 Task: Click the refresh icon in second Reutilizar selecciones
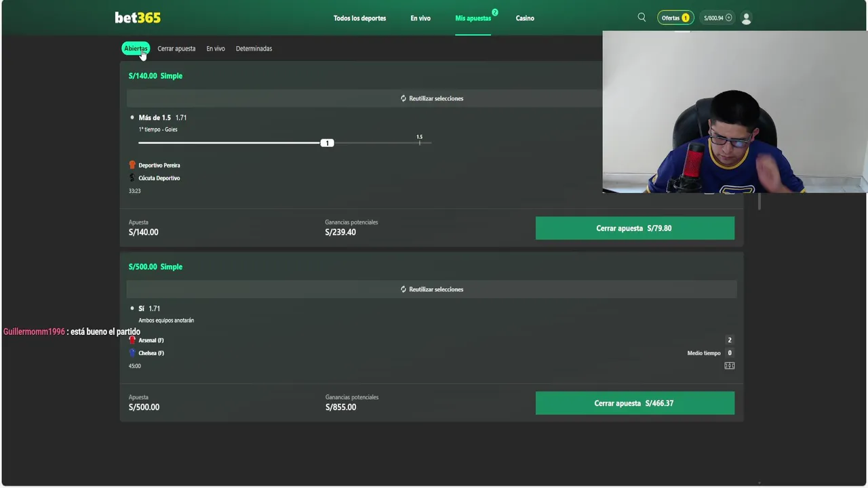(403, 289)
